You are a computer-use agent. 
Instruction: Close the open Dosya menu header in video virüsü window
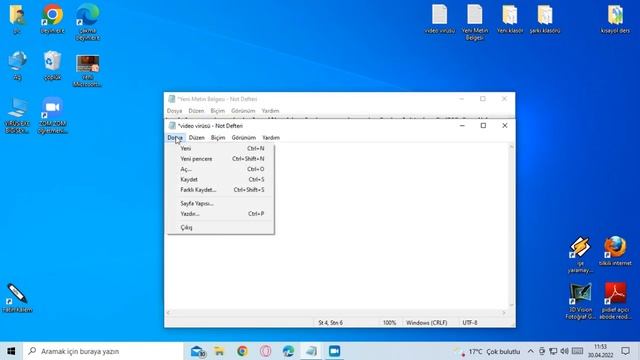click(175, 138)
